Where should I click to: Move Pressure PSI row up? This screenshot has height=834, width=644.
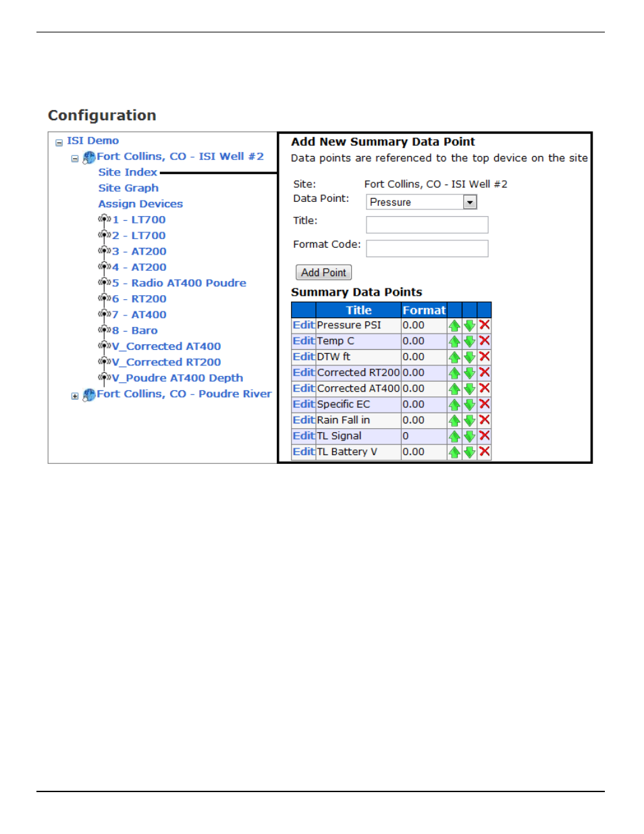tap(454, 325)
